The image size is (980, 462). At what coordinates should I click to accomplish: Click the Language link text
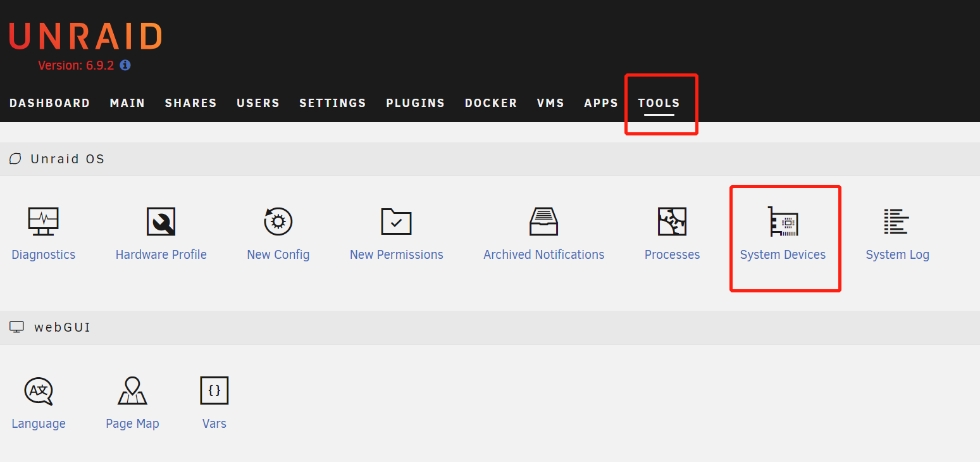click(39, 423)
